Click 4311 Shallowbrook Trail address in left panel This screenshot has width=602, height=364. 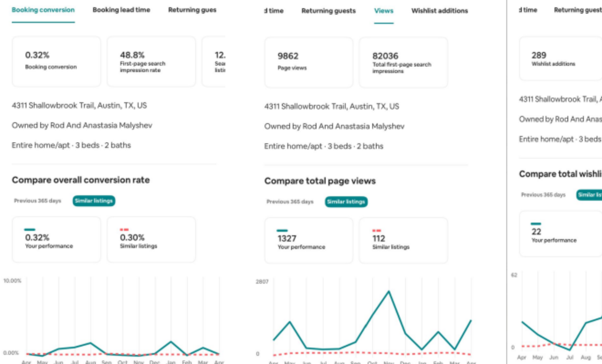tap(79, 106)
